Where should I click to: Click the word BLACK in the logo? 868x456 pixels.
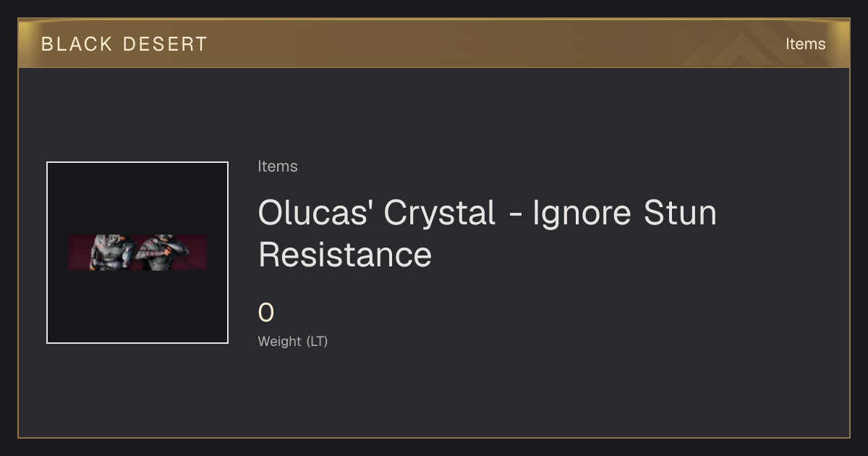[x=77, y=44]
